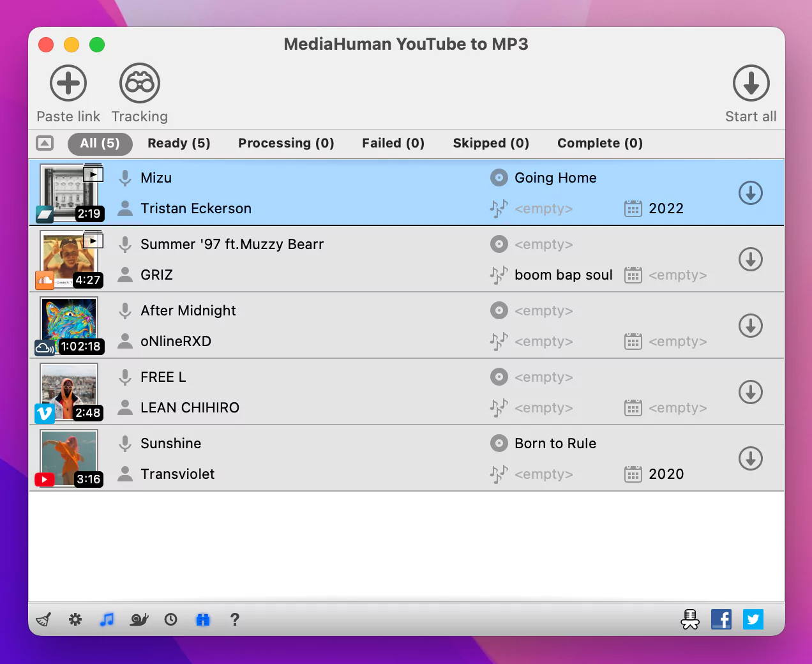Switch to the Ready (5) tab
The image size is (812, 664).
(179, 143)
